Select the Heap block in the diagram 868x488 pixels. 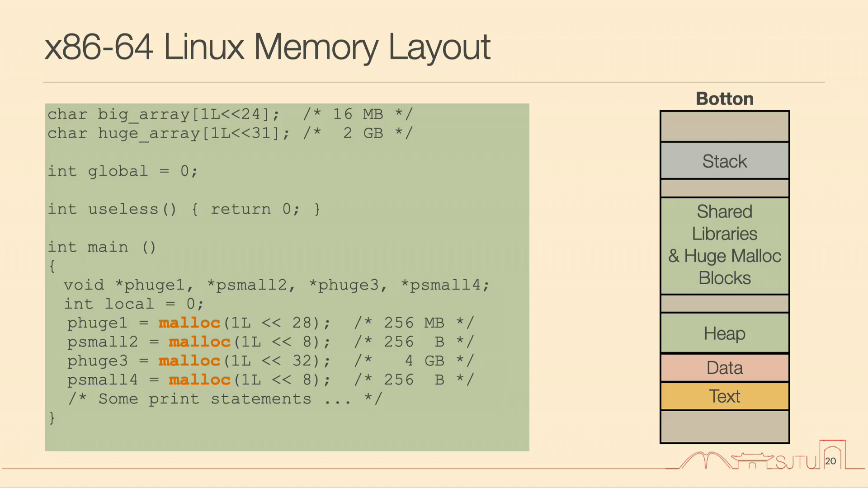coord(725,333)
